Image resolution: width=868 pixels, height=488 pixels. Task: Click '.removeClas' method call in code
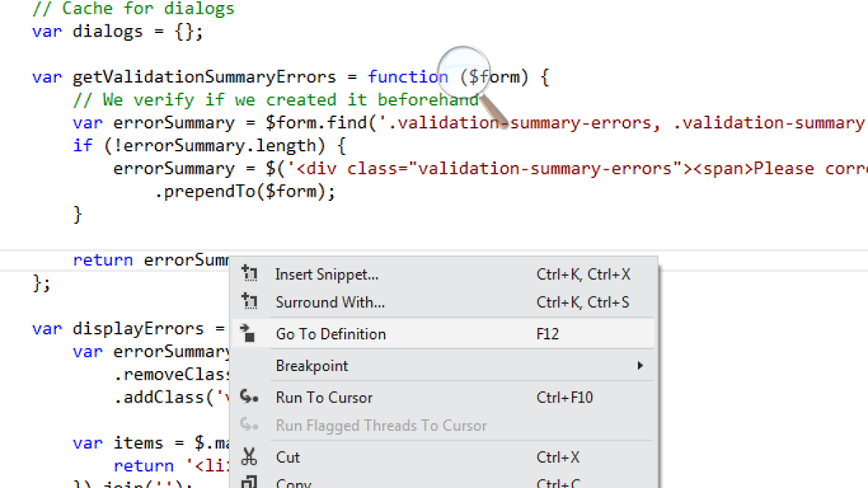[x=171, y=374]
